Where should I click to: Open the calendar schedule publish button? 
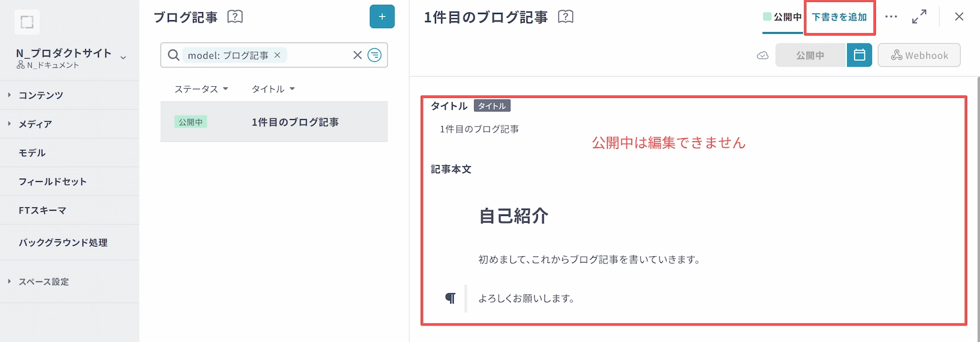click(859, 55)
